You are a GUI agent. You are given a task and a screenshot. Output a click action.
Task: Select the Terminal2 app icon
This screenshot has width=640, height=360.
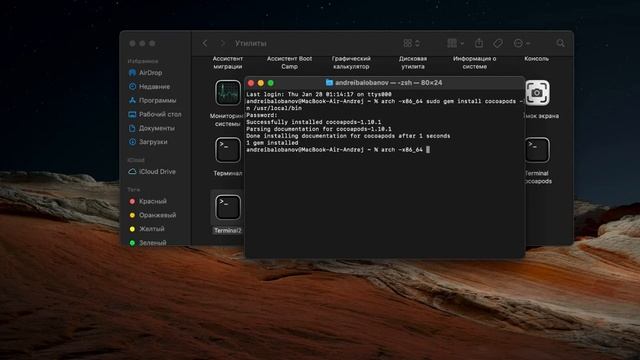(228, 207)
